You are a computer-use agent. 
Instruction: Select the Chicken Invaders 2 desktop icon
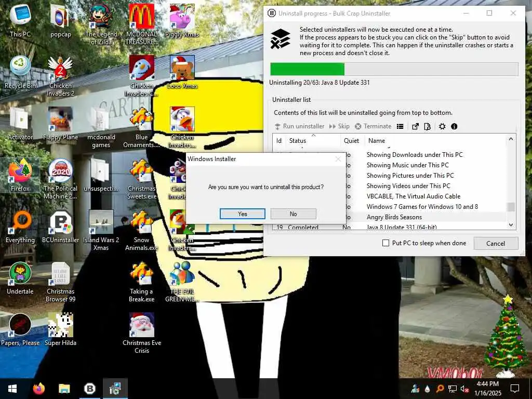pos(60,76)
